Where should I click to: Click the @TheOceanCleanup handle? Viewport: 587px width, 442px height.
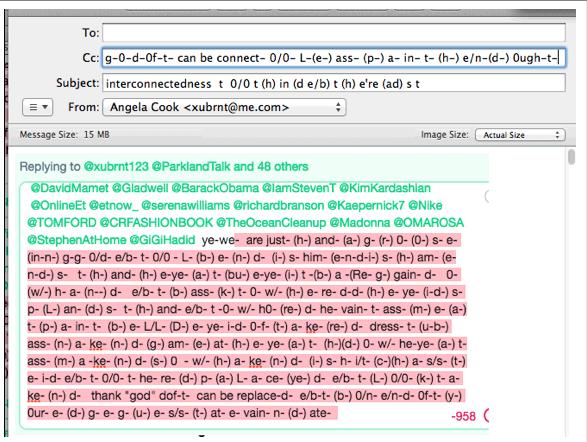271,223
